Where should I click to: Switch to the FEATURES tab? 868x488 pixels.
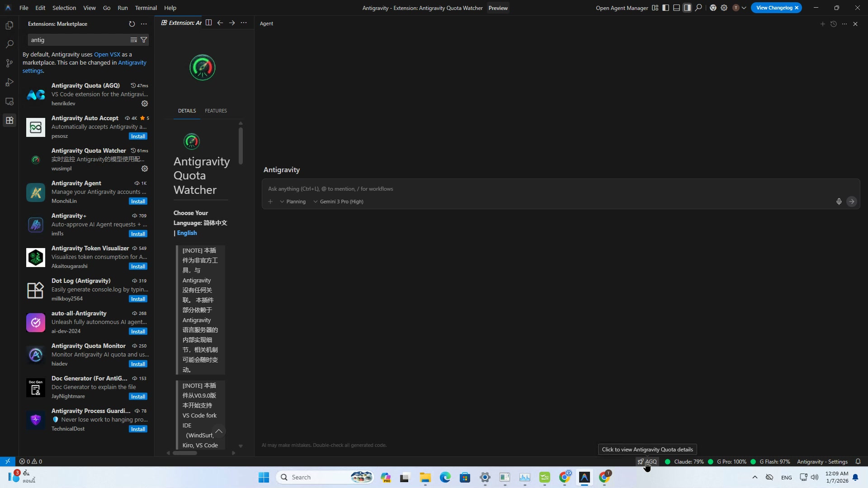click(216, 110)
